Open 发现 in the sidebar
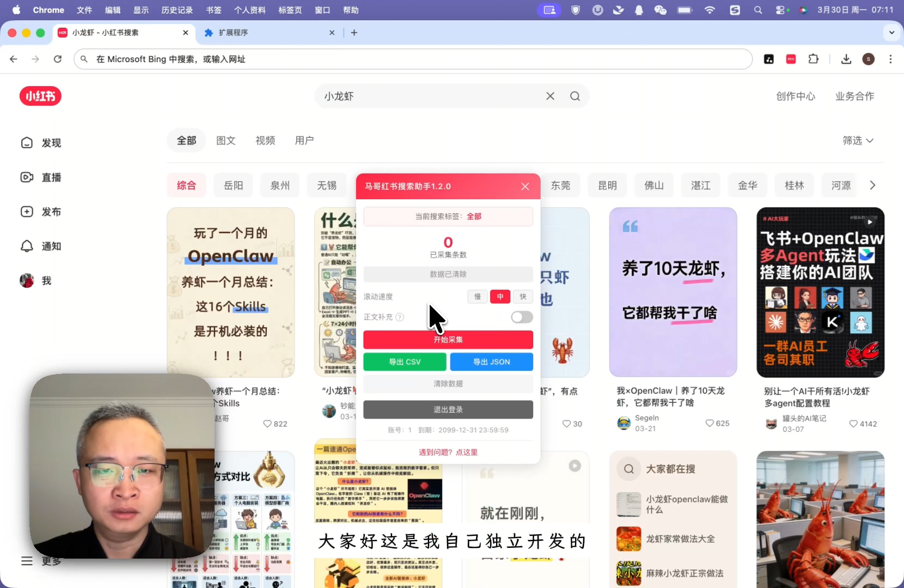The image size is (904, 588). (x=41, y=143)
